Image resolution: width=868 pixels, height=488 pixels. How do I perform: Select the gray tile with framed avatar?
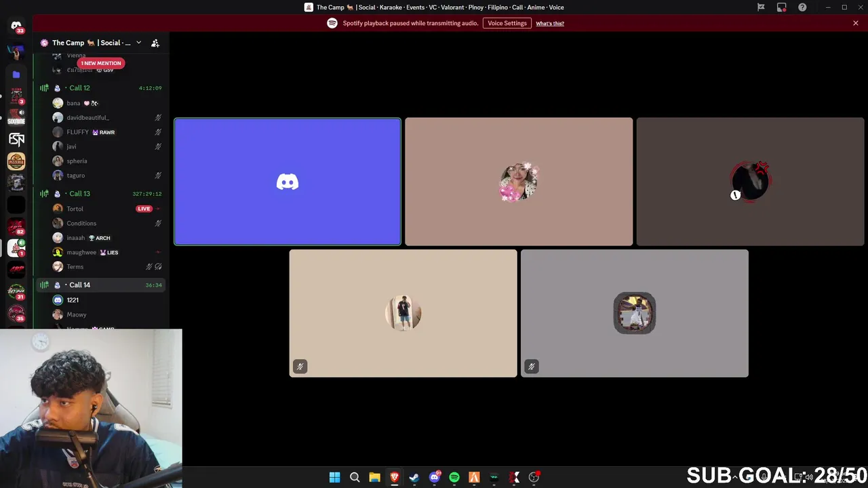click(635, 313)
